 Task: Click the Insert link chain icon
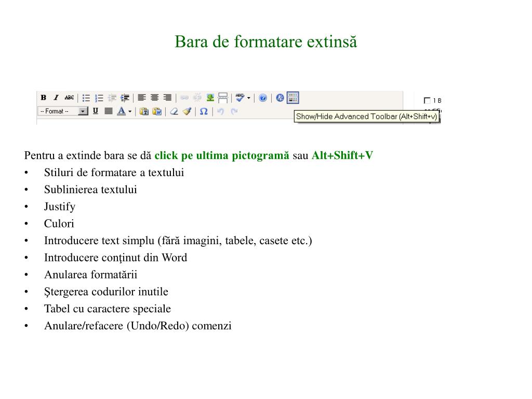(x=184, y=98)
